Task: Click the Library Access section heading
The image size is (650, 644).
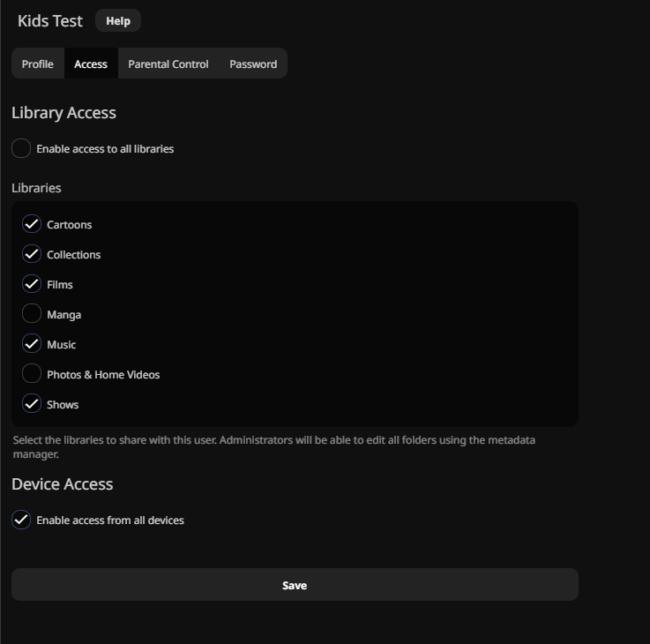Action: 64,113
